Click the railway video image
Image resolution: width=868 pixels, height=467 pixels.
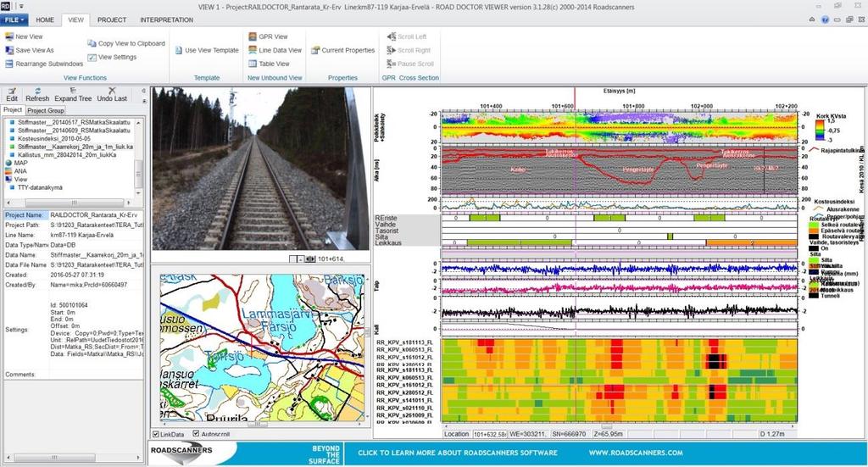click(x=260, y=168)
